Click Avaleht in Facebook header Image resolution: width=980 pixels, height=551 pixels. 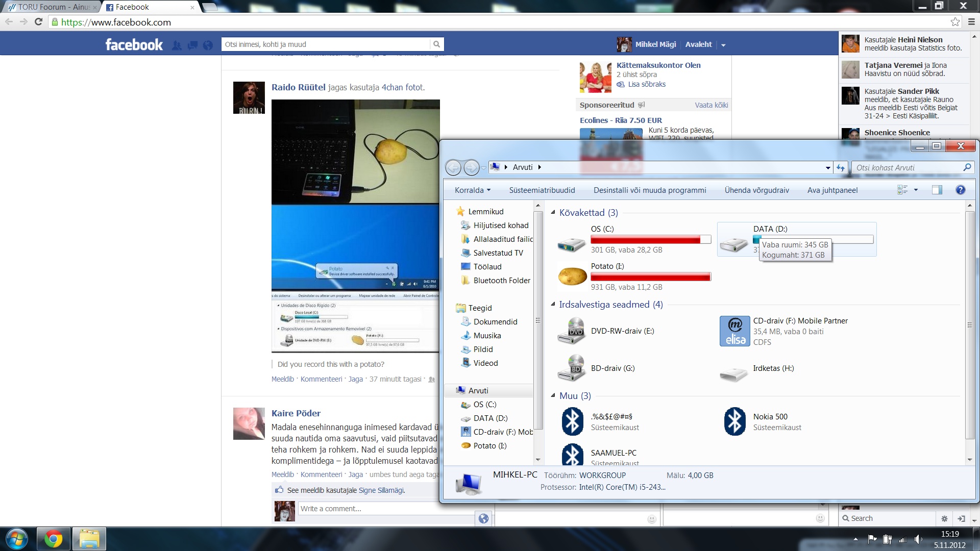pyautogui.click(x=698, y=44)
